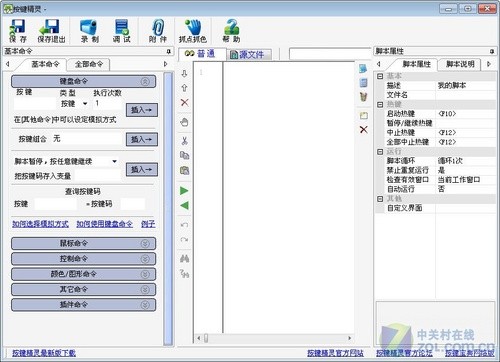
Task: Open the 如何使用键盘命令 link
Action: point(104,224)
